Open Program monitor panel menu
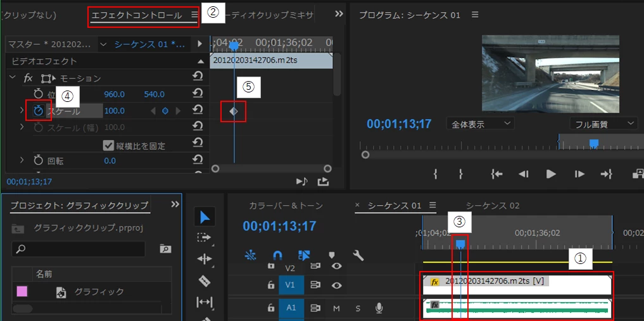The height and width of the screenshot is (321, 644). 475,15
